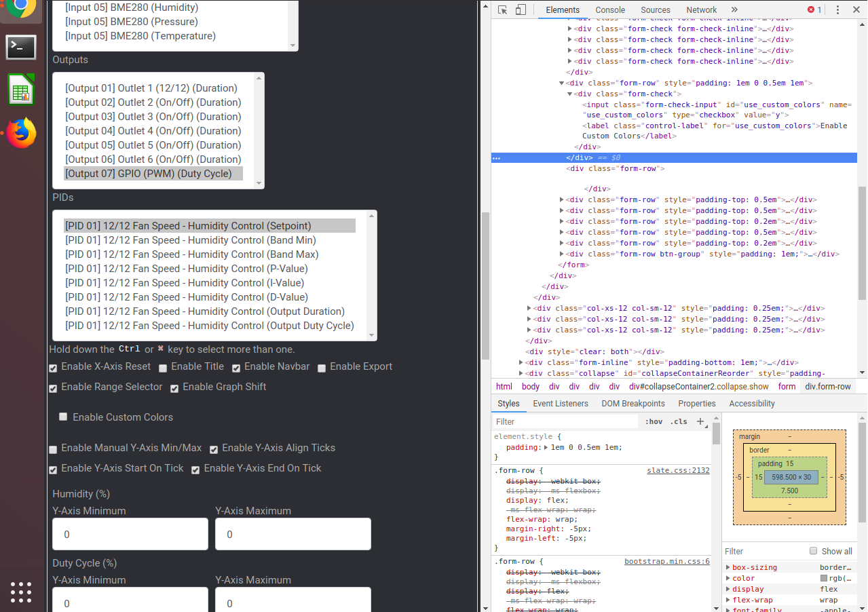Open the Event Listeners tab
Image resolution: width=868 pixels, height=612 pixels.
[561, 403]
